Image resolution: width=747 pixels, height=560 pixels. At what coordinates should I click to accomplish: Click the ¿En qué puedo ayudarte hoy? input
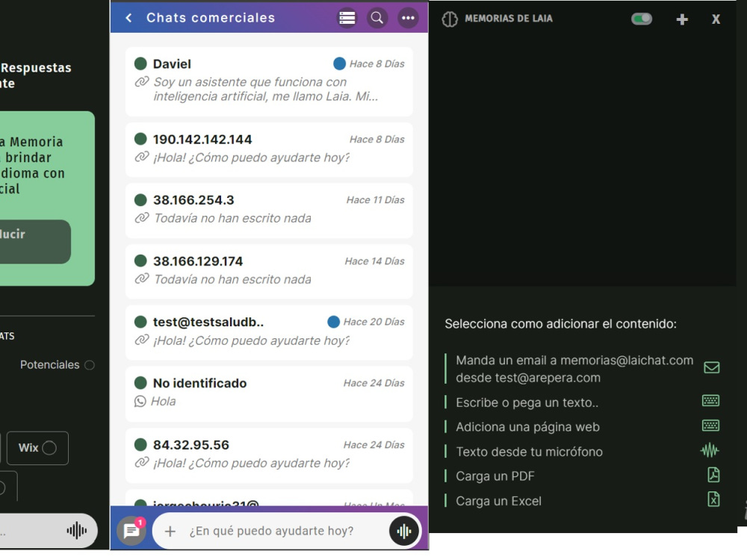coord(272,531)
